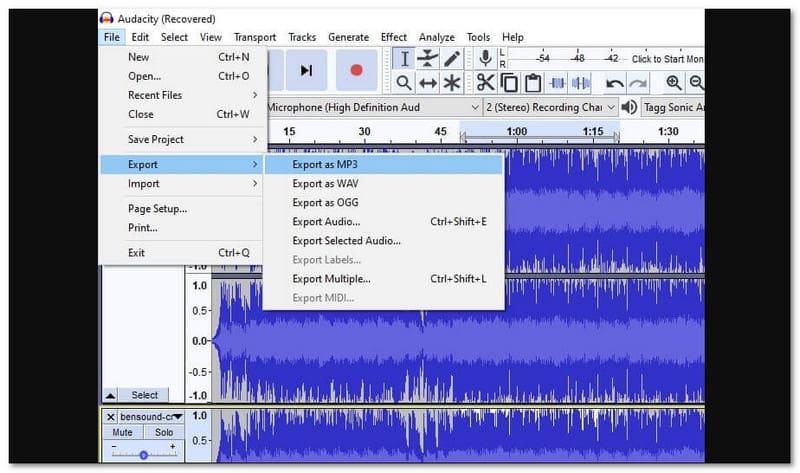Viewport: 800px width, 473px height.
Task: Select the Time Shift tool
Action: (x=428, y=83)
